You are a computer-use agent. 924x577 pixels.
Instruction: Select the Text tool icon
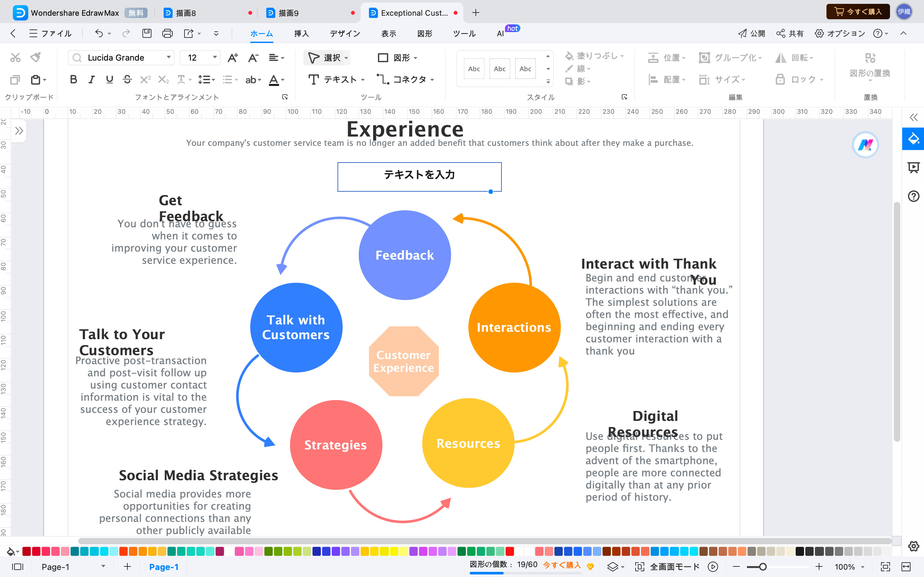click(x=313, y=79)
